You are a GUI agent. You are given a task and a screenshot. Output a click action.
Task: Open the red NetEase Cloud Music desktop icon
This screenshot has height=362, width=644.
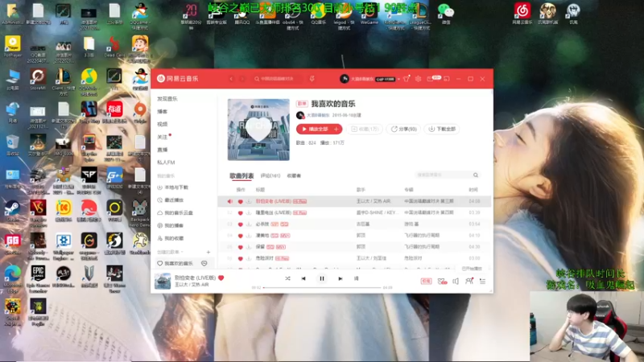coord(522,13)
